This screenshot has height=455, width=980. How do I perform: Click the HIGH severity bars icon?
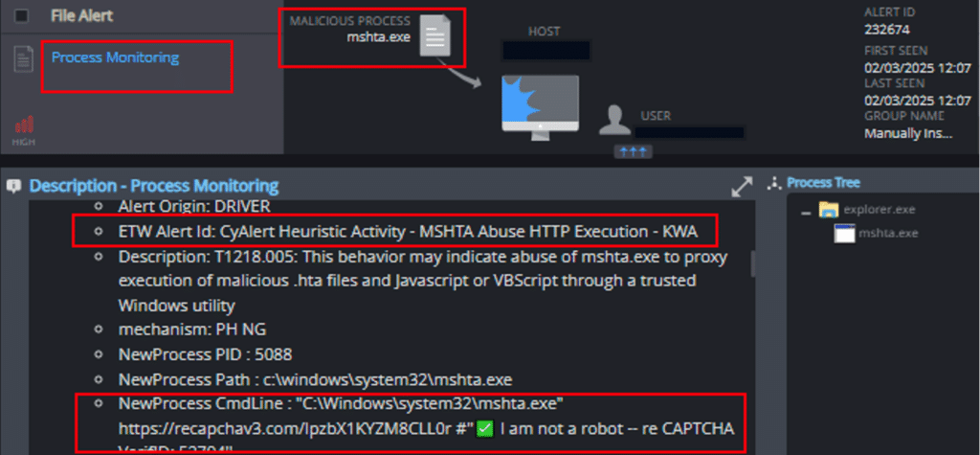pos(24,125)
